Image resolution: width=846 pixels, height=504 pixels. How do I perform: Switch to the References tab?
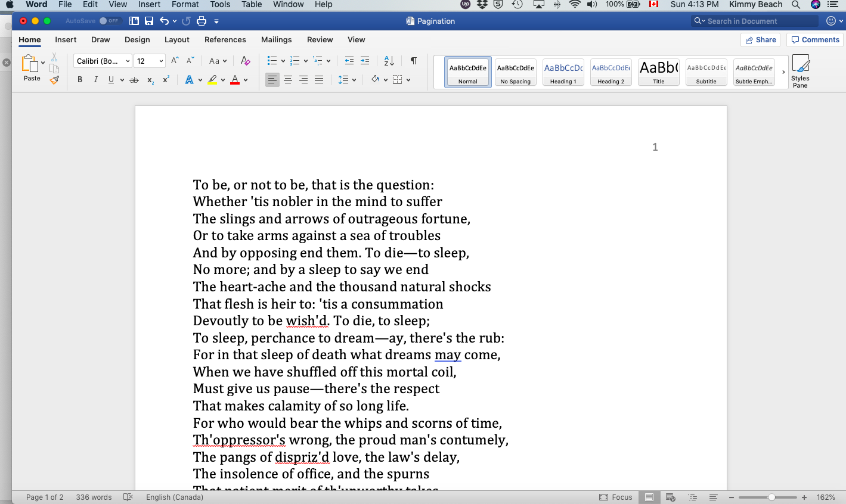225,40
